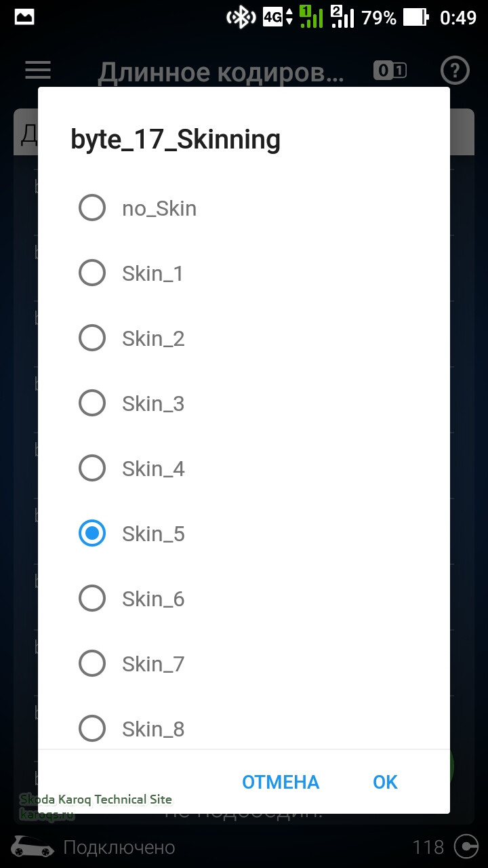Tap the Bluetooth status bar icon
Viewport: 488px width, 868px height.
click(x=240, y=18)
